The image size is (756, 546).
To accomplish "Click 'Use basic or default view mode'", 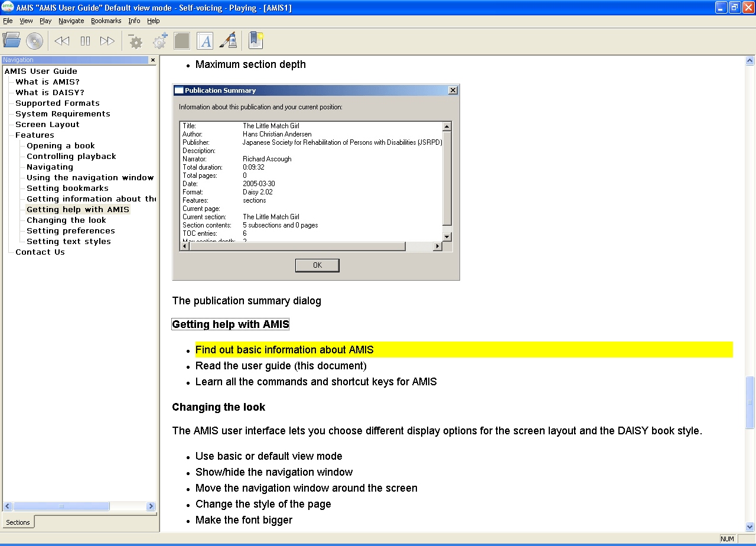I will pyautogui.click(x=269, y=456).
